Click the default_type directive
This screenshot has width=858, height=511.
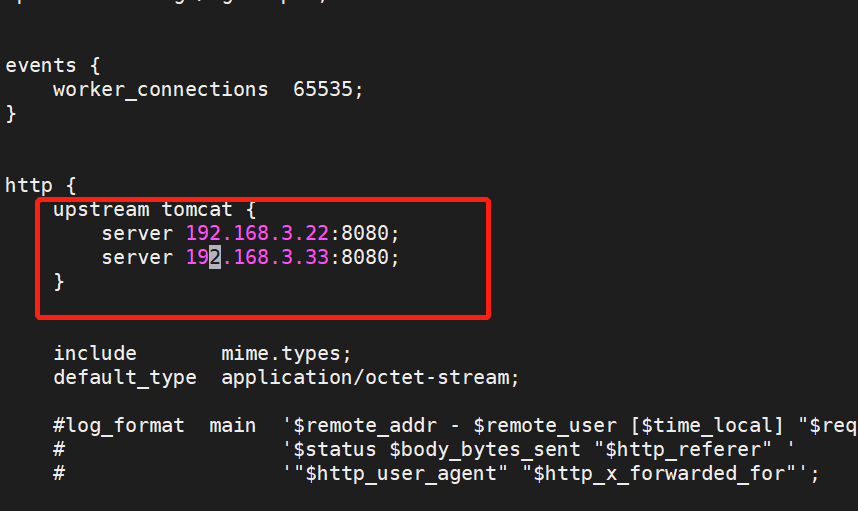point(125,378)
